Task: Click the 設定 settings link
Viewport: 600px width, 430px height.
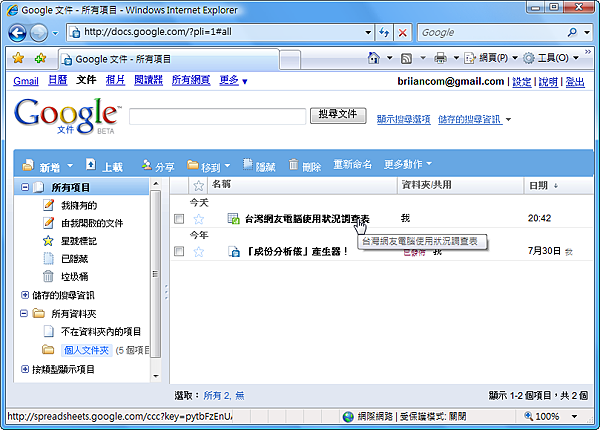Action: tap(522, 81)
